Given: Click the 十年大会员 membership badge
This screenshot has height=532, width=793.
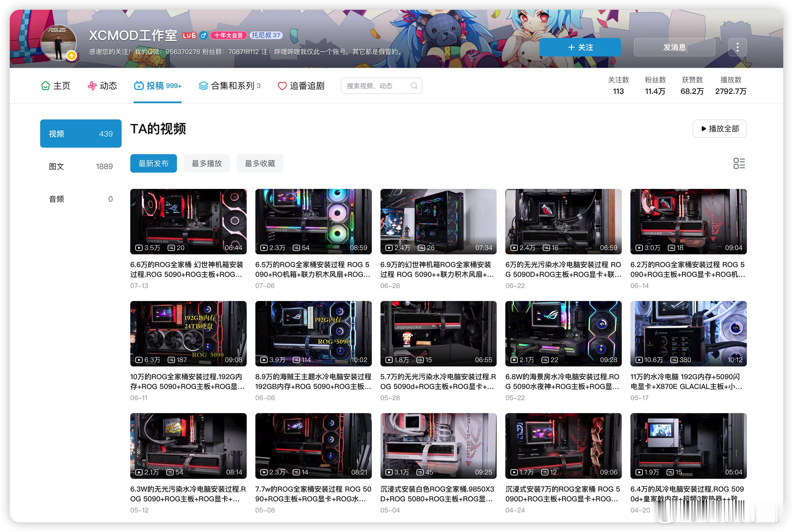Looking at the screenshot, I should 228,35.
